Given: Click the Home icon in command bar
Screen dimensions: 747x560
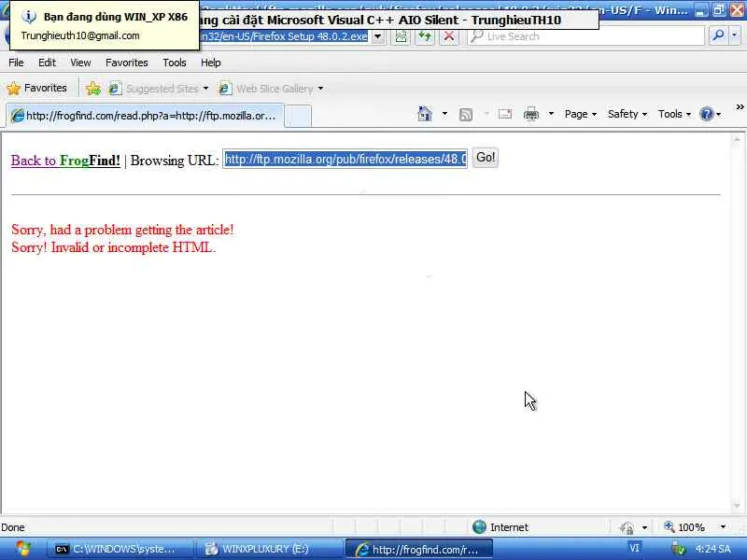Looking at the screenshot, I should click(x=425, y=114).
